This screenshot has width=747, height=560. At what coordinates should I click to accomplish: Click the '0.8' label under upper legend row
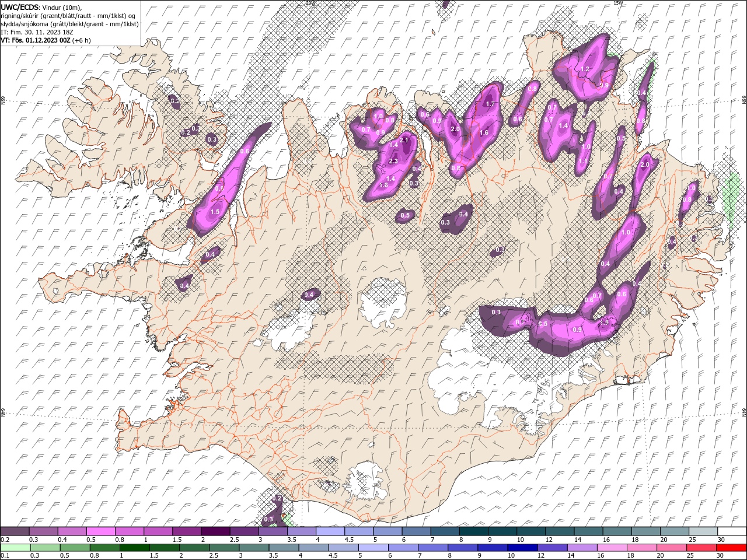click(x=120, y=540)
